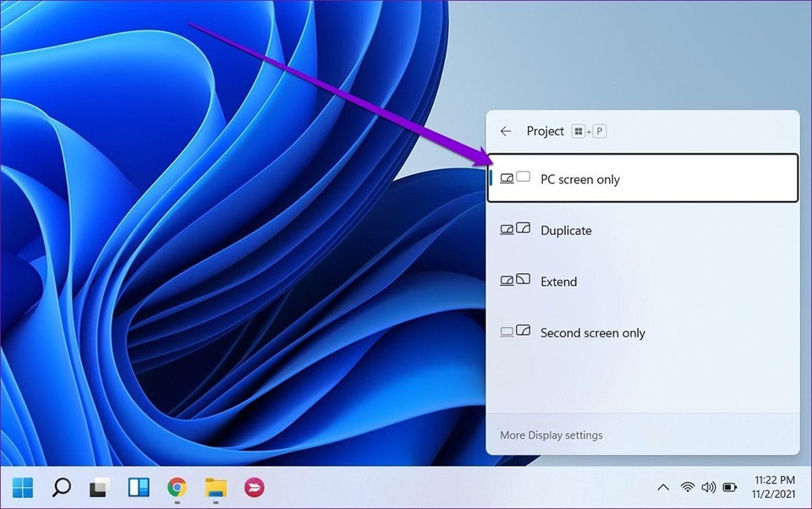Open File Explorer from taskbar

coord(216,487)
